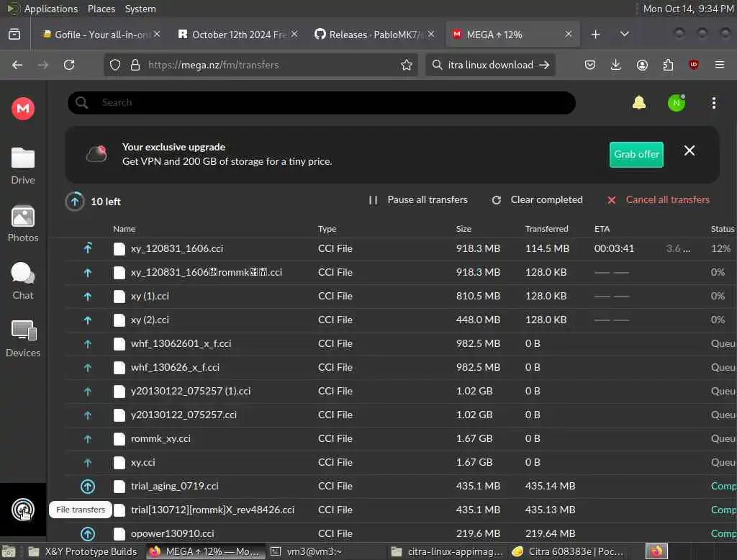Viewport: 737px width, 560px height.
Task: Click the ETA column header
Action: [602, 229]
